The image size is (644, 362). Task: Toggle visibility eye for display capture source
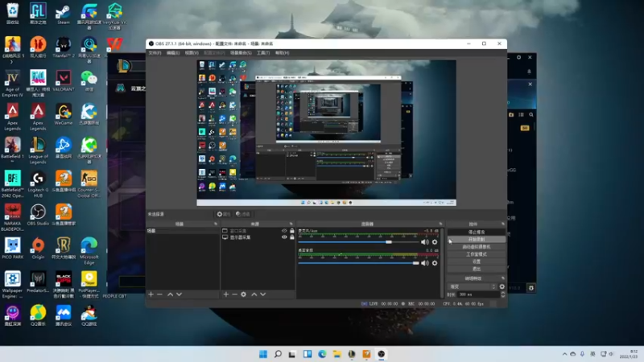point(284,237)
